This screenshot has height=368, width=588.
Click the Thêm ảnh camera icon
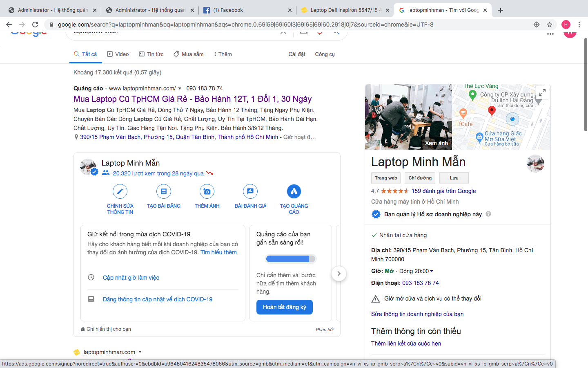[207, 191]
